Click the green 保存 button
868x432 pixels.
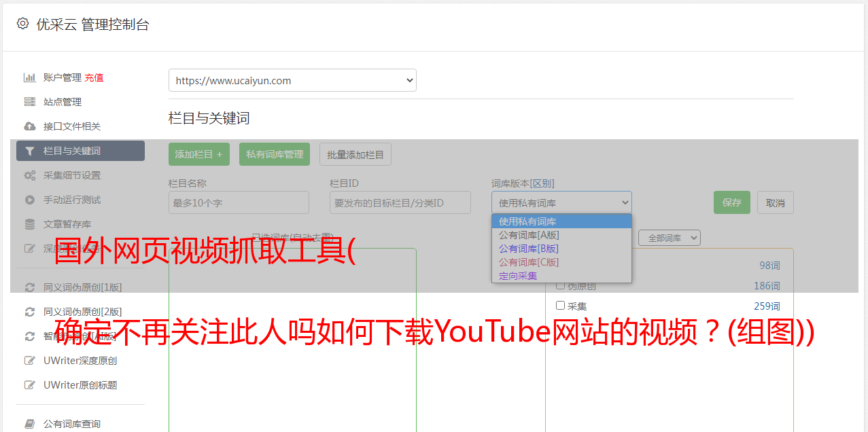(x=732, y=202)
